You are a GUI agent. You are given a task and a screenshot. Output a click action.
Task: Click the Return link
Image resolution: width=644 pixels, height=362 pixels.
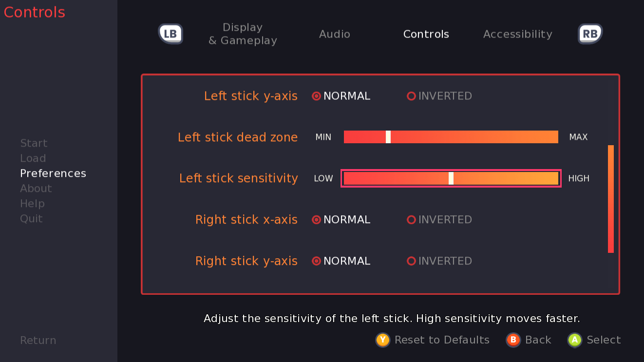(x=38, y=341)
